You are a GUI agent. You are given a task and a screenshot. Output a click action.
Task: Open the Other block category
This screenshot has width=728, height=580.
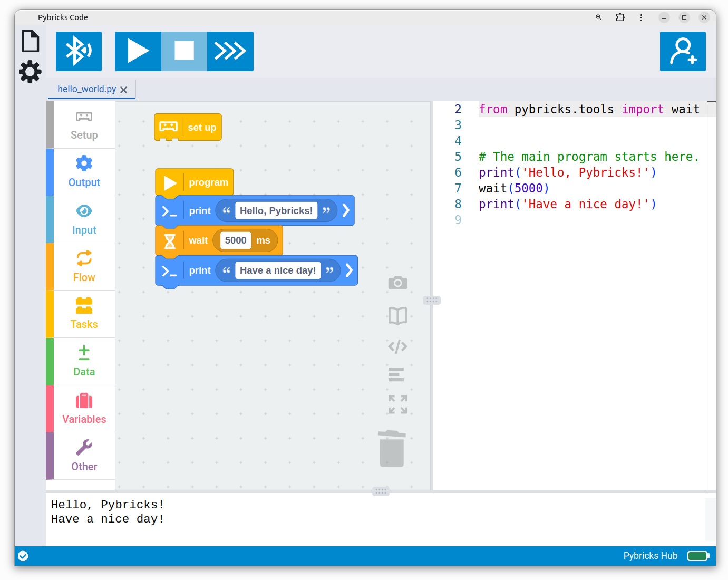click(x=84, y=456)
